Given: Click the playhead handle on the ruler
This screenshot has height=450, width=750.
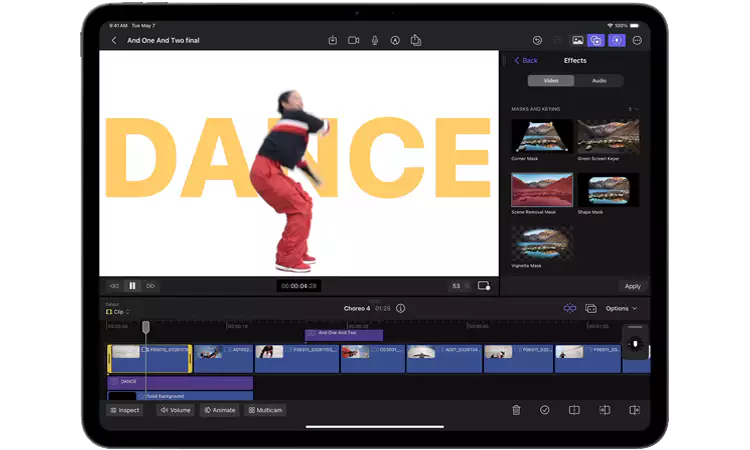Looking at the screenshot, I should tap(146, 327).
